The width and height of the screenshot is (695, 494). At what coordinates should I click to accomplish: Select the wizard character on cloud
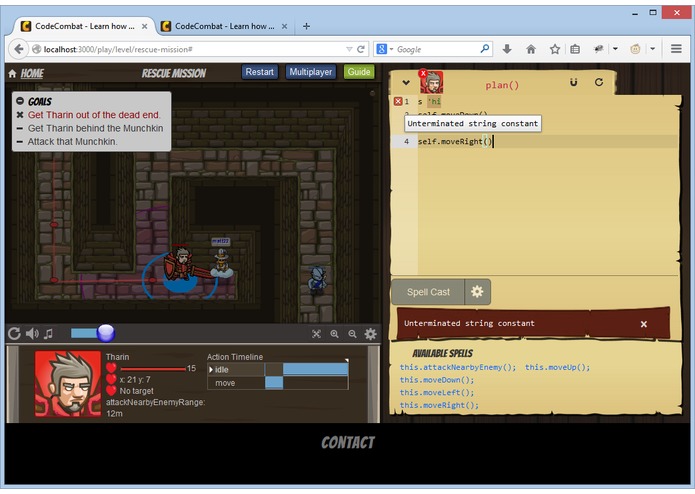coord(221,263)
